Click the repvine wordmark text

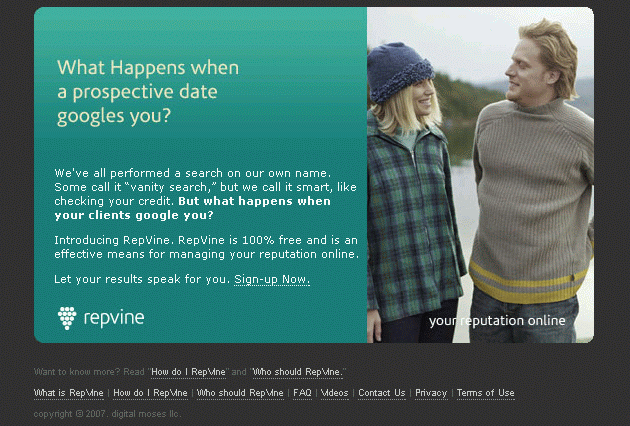114,318
